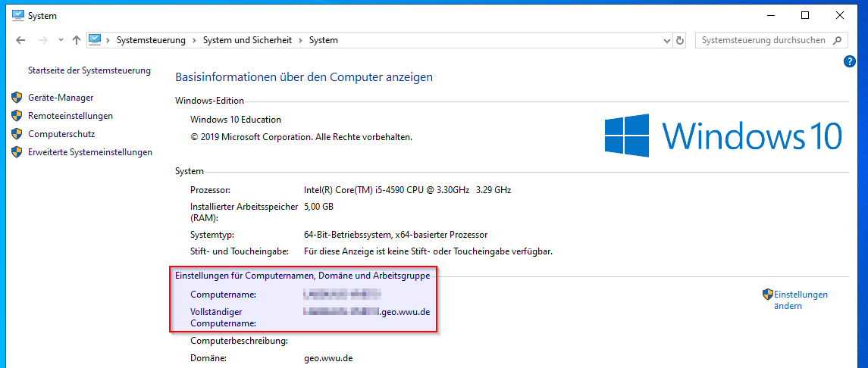This screenshot has width=868, height=368.
Task: Refresh the System page
Action: [680, 40]
